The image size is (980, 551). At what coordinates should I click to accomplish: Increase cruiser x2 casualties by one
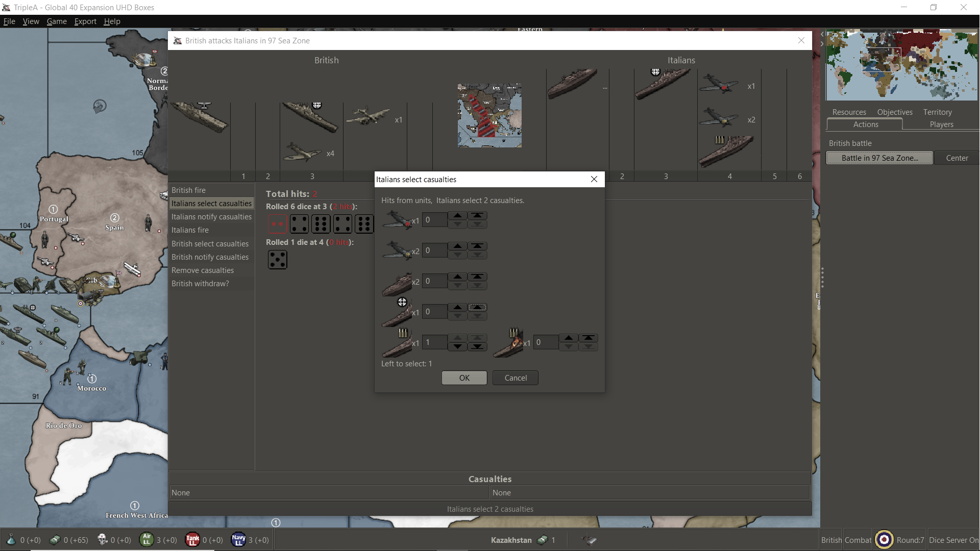458,277
